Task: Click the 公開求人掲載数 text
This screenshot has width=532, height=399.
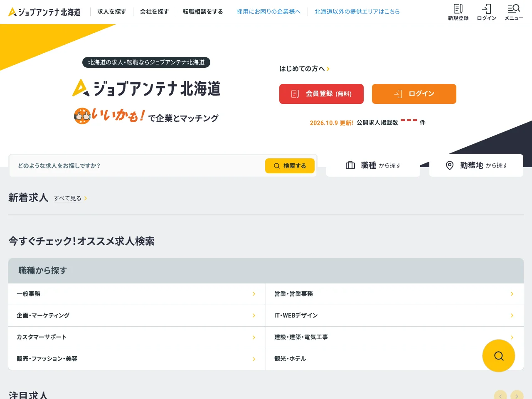Action: [x=377, y=123]
